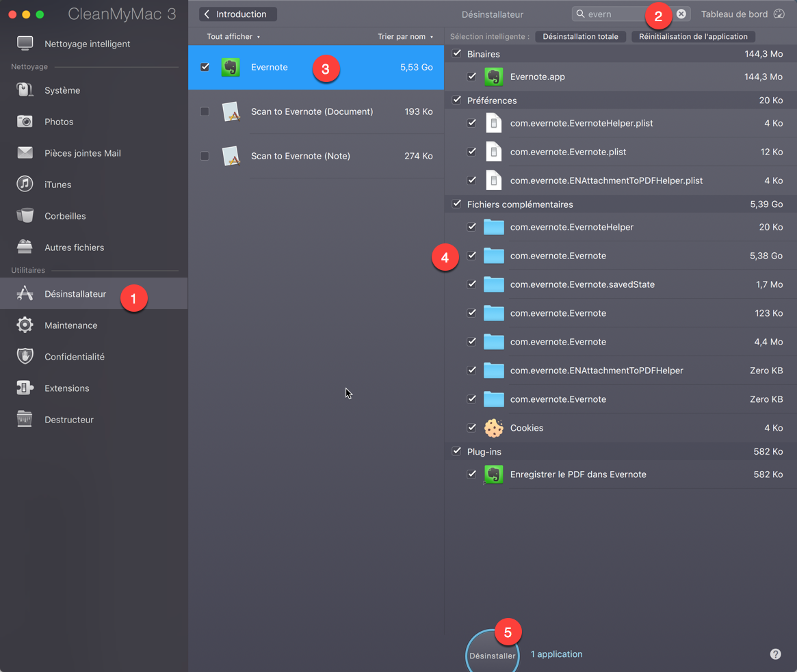Select the 5,38 Go com.evernote.Evernote row
797x672 pixels.
point(620,256)
